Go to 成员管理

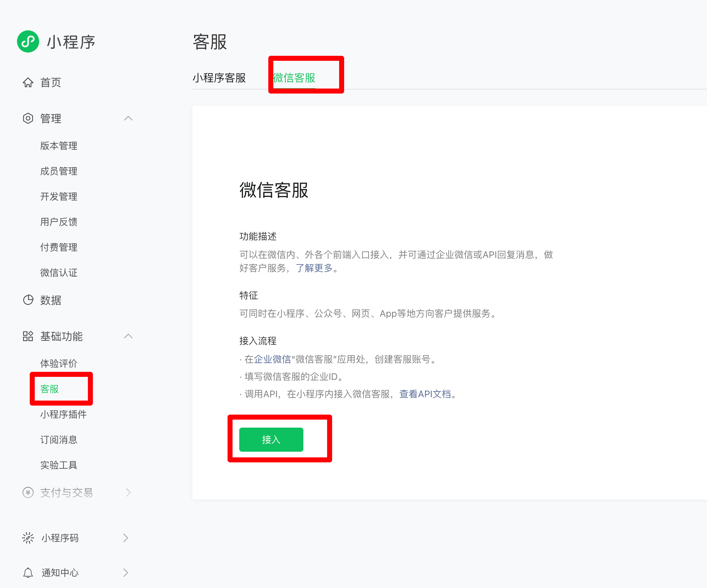59,171
